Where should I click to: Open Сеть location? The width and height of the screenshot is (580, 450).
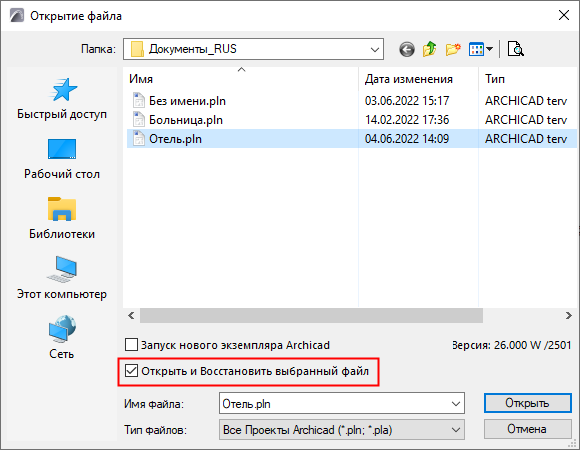(62, 338)
